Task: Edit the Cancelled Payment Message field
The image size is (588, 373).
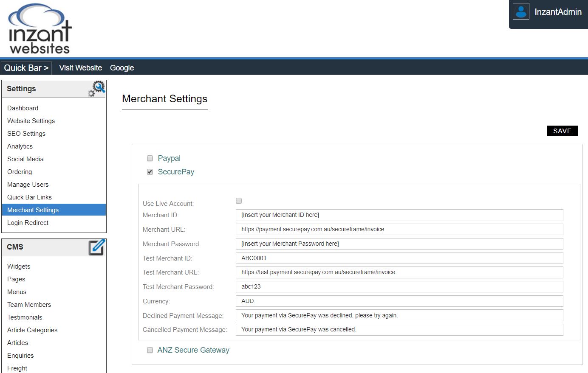Action: coord(399,330)
